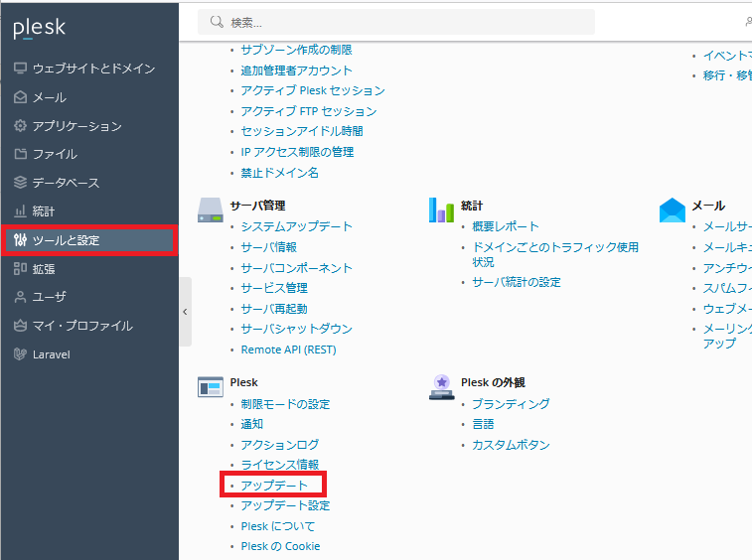Open the サブゾーン作成の制限 link

point(296,50)
